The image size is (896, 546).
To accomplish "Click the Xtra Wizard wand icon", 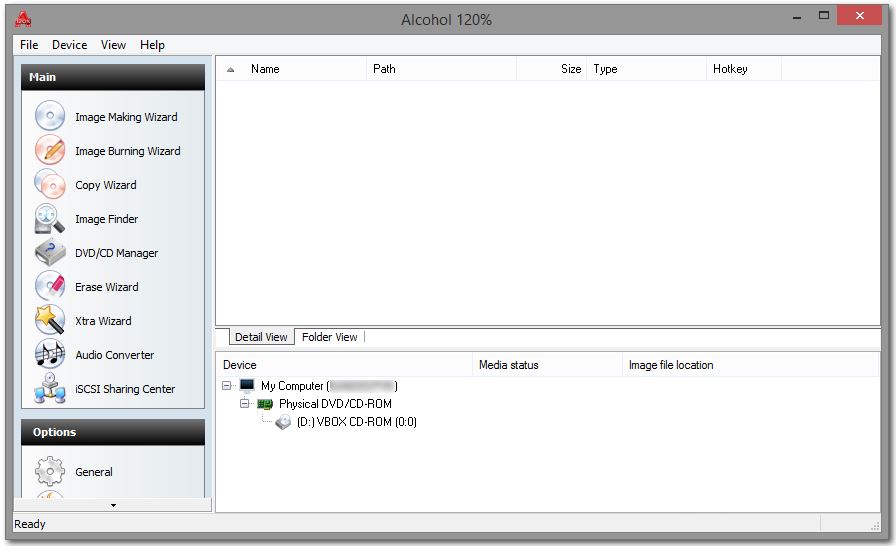I will coord(50,320).
